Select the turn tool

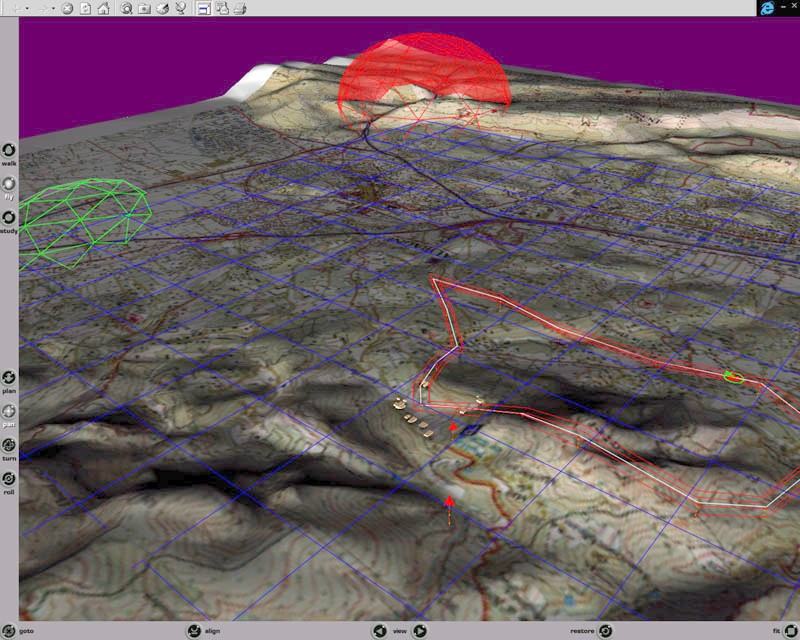coord(9,445)
